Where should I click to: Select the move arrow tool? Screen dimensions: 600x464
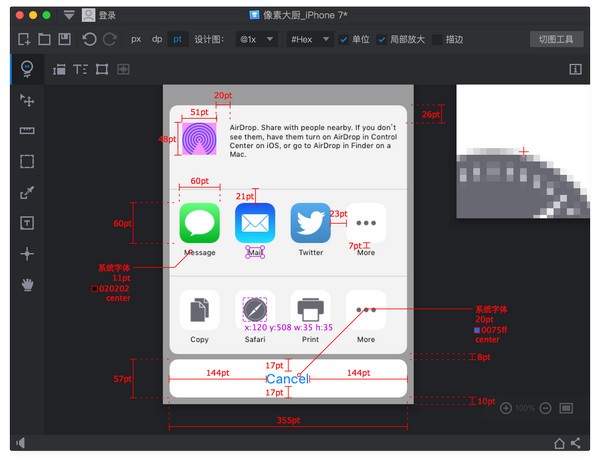click(27, 100)
